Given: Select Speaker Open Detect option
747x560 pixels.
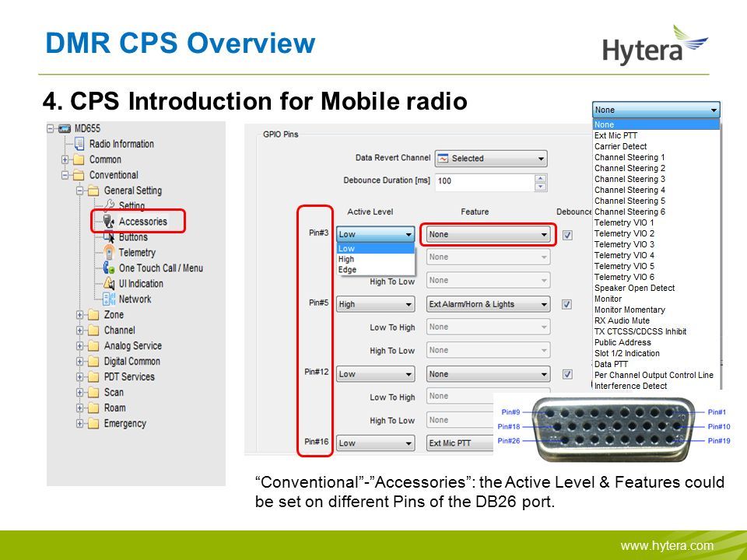Looking at the screenshot, I should click(656, 288).
